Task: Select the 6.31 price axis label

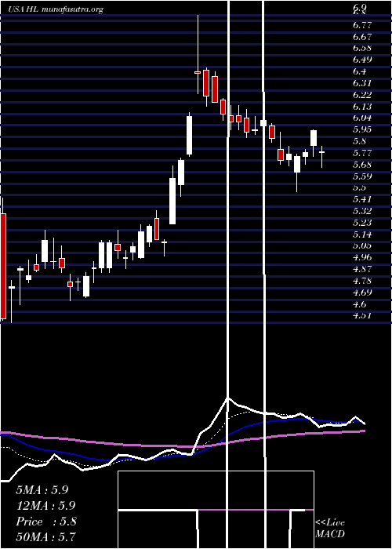Action: pyautogui.click(x=362, y=83)
